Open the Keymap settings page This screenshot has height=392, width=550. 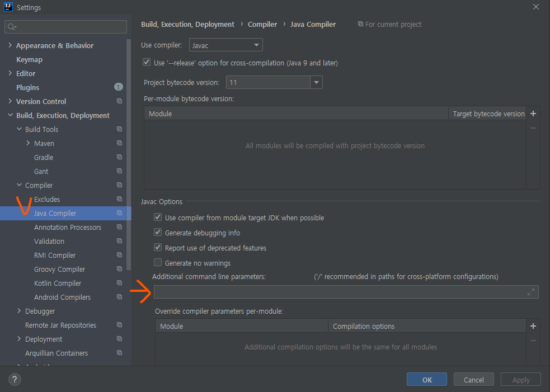coord(30,60)
